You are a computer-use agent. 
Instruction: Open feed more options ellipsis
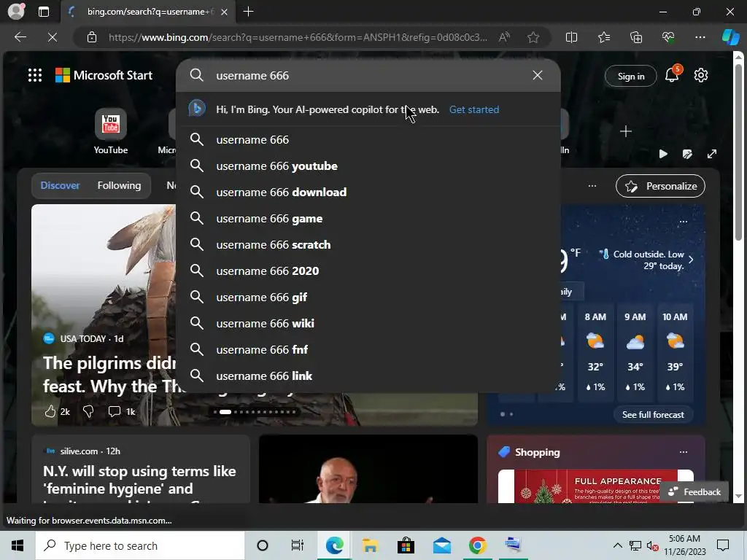click(x=592, y=186)
